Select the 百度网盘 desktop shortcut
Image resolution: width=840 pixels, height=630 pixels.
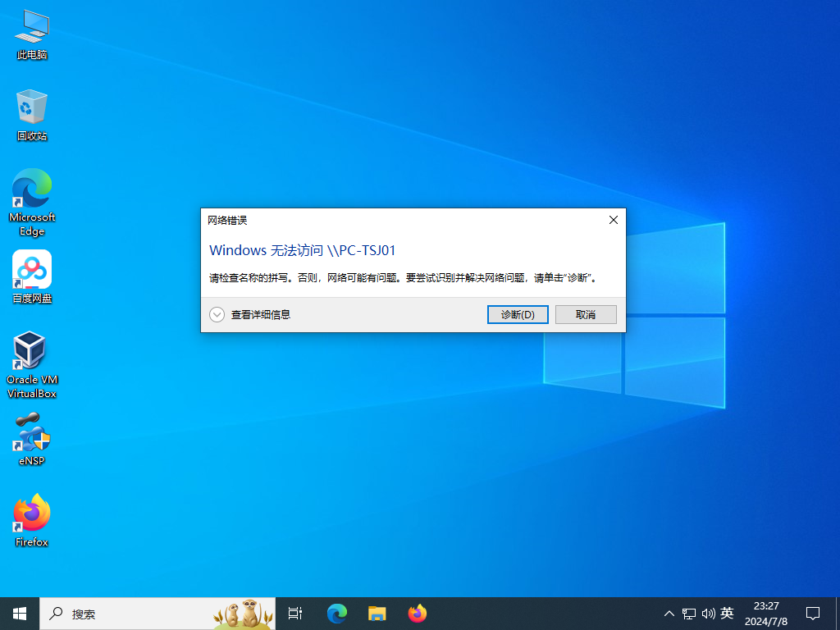tap(32, 277)
